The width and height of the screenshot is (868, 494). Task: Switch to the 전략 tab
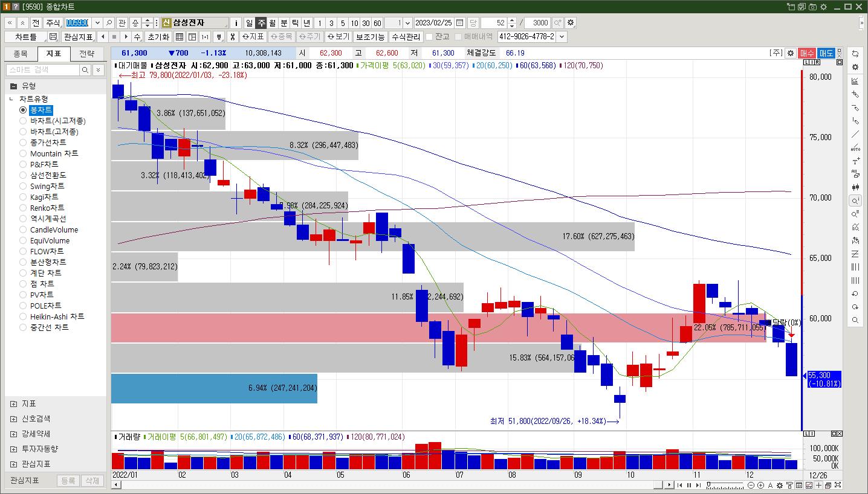tap(87, 54)
